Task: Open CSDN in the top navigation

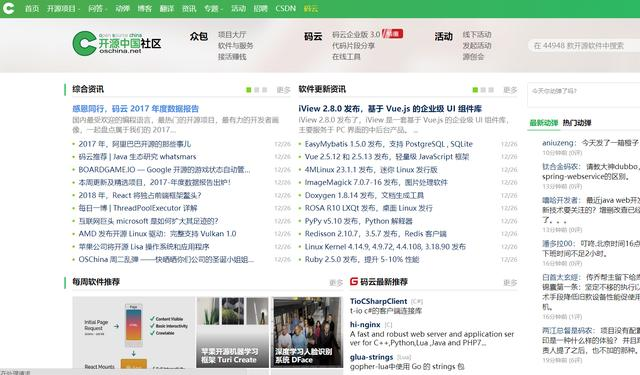Action: (x=285, y=8)
